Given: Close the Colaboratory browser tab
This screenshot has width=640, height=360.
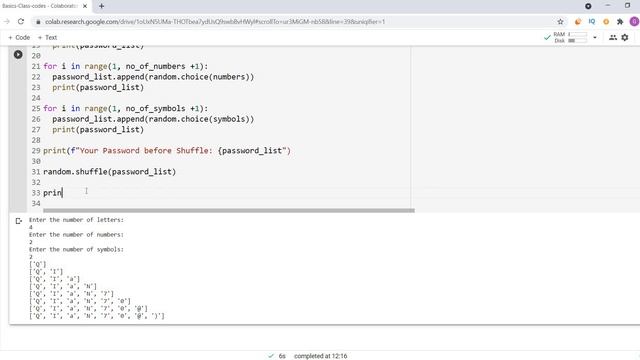Looking at the screenshot, I should click(x=85, y=6).
